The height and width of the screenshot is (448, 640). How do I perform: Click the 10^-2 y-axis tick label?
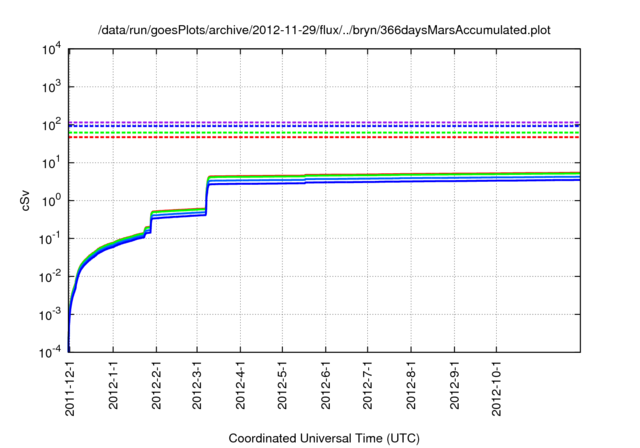coord(50,277)
